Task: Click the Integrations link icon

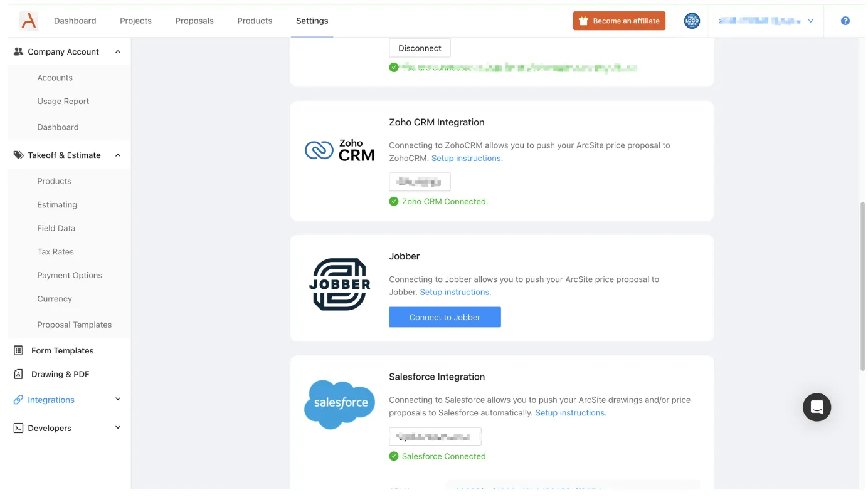Action: pyautogui.click(x=18, y=400)
